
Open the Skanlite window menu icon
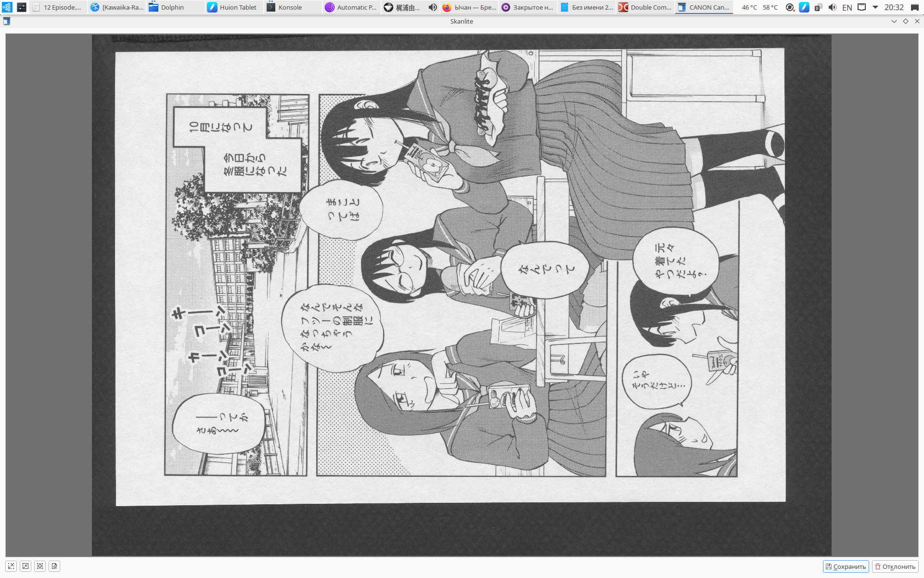(x=7, y=21)
